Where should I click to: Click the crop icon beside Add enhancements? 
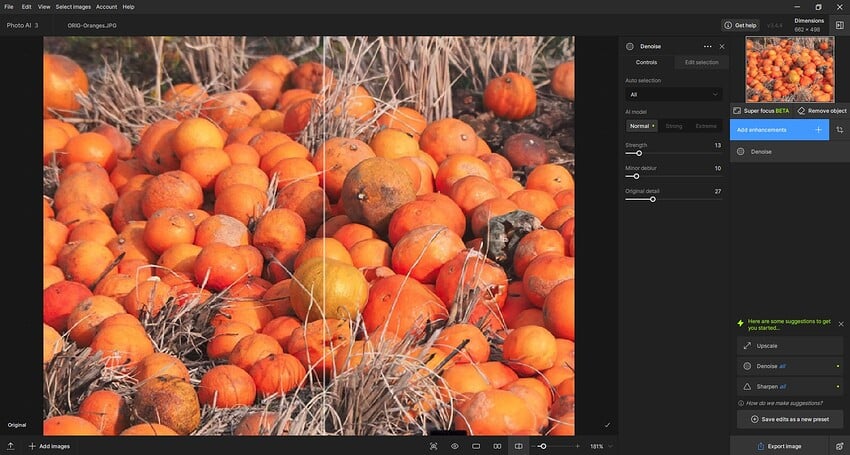pos(839,130)
